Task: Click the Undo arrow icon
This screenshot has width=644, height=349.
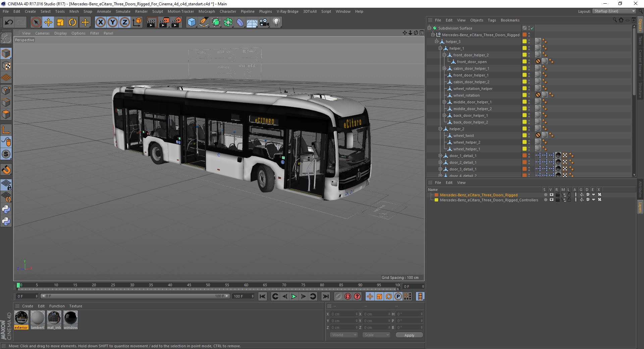Action: tap(9, 22)
